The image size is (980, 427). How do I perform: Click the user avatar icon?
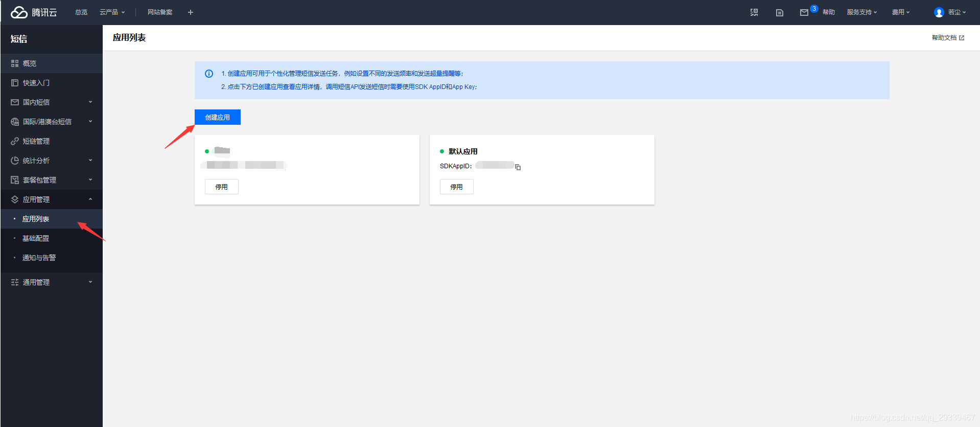click(x=939, y=12)
